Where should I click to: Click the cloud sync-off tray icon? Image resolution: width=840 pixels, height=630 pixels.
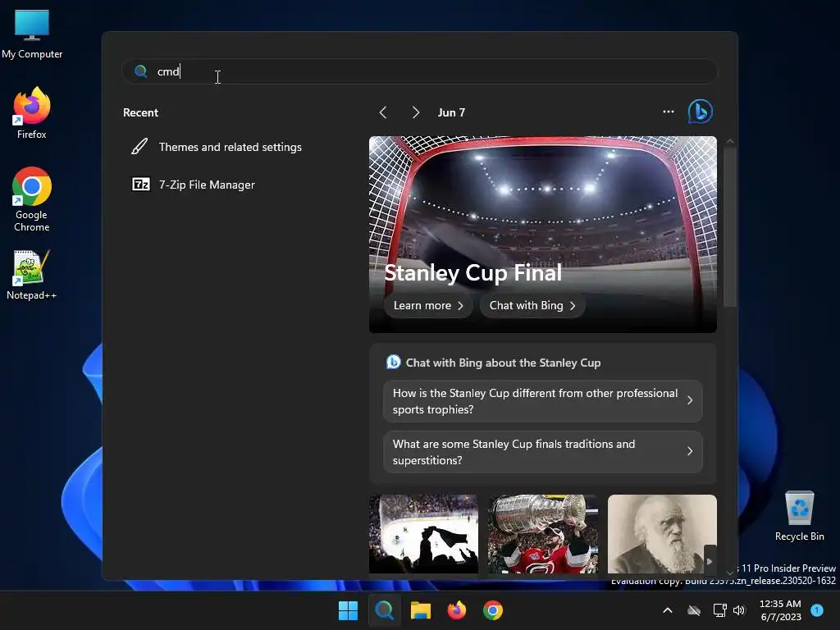pos(694,610)
